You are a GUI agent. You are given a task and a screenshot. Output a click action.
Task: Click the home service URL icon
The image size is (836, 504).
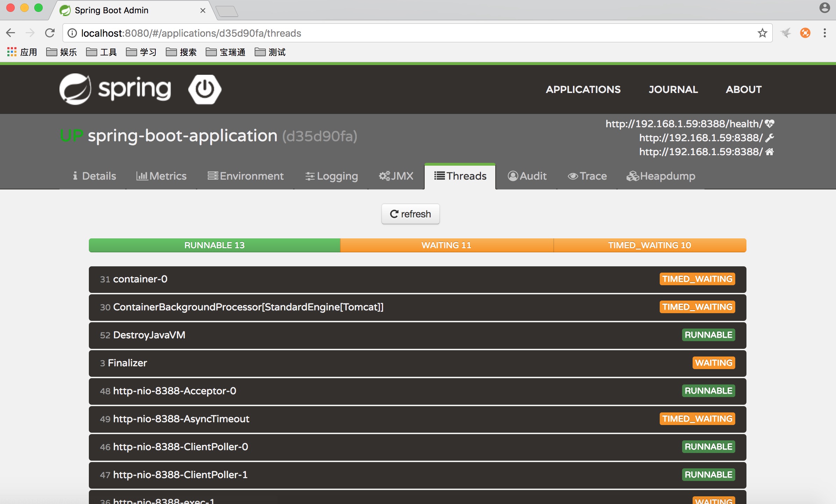point(770,152)
